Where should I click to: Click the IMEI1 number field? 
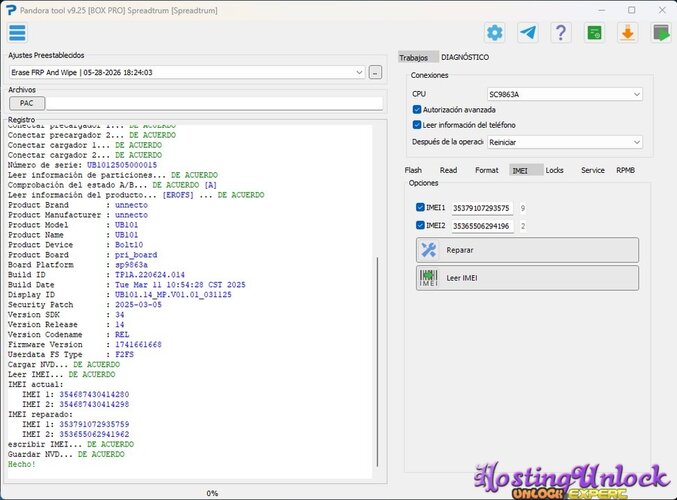tap(482, 208)
